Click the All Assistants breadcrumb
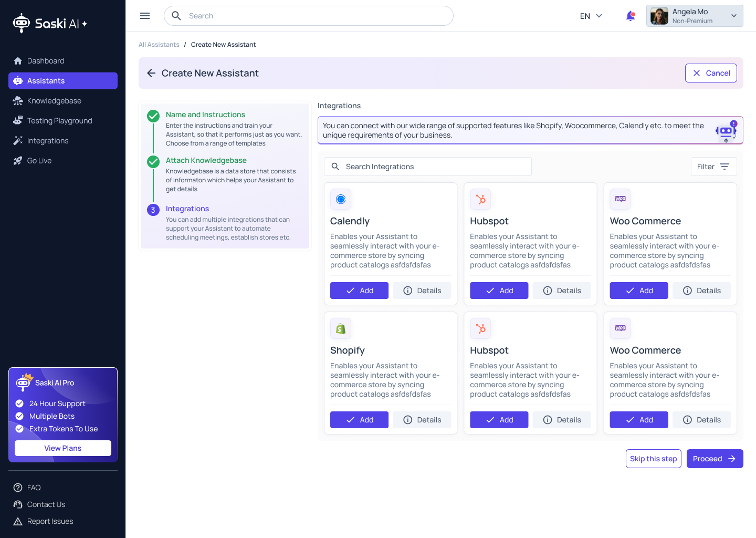The width and height of the screenshot is (756, 538). [159, 45]
